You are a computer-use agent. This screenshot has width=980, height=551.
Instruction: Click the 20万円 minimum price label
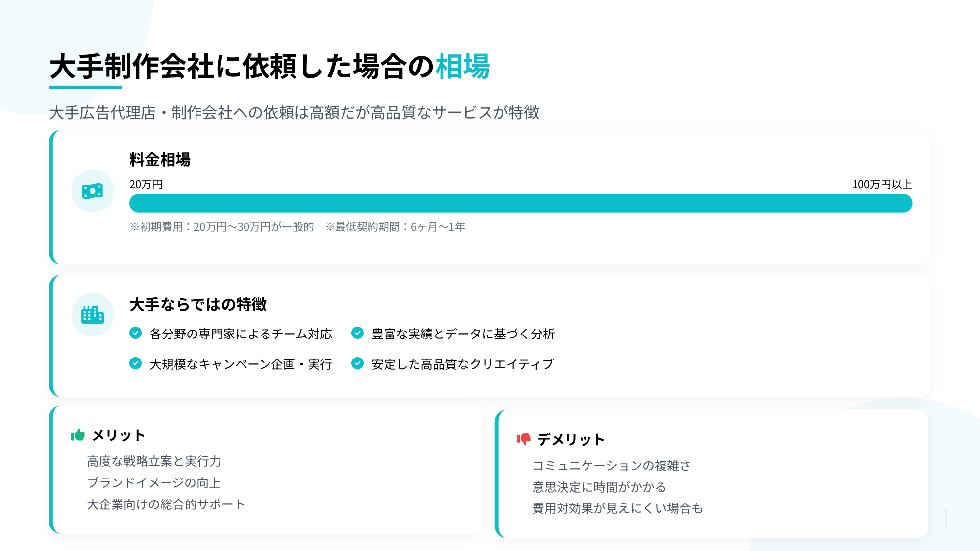point(146,185)
